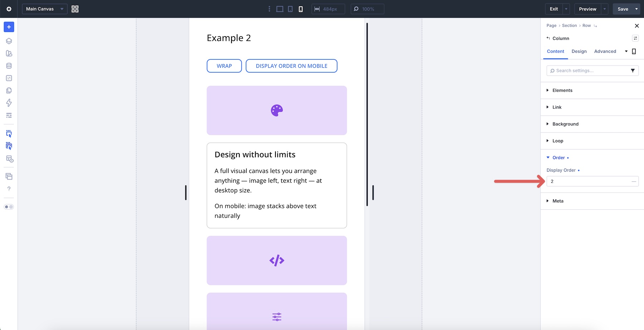Click the DISPLAY ORDER ON MOBILE button

pos(292,66)
